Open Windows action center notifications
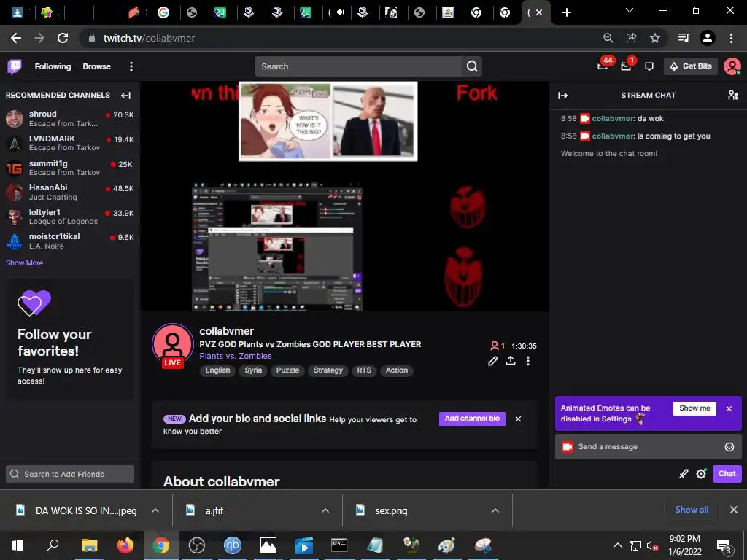The image size is (747, 560). (x=724, y=545)
